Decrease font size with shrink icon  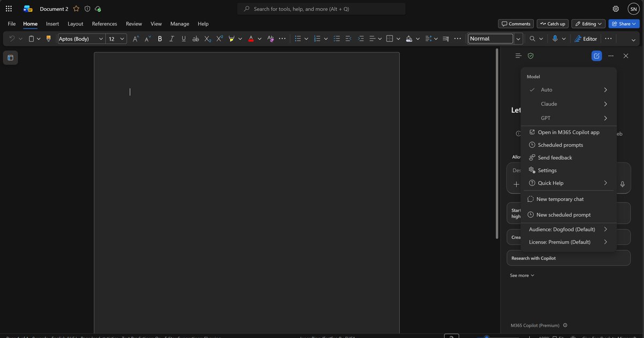(x=148, y=39)
